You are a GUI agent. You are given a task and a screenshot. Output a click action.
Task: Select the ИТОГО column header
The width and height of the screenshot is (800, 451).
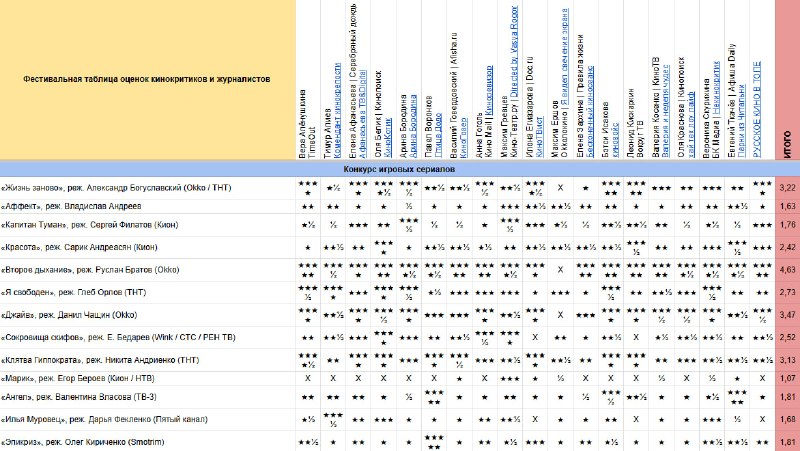coord(788,80)
